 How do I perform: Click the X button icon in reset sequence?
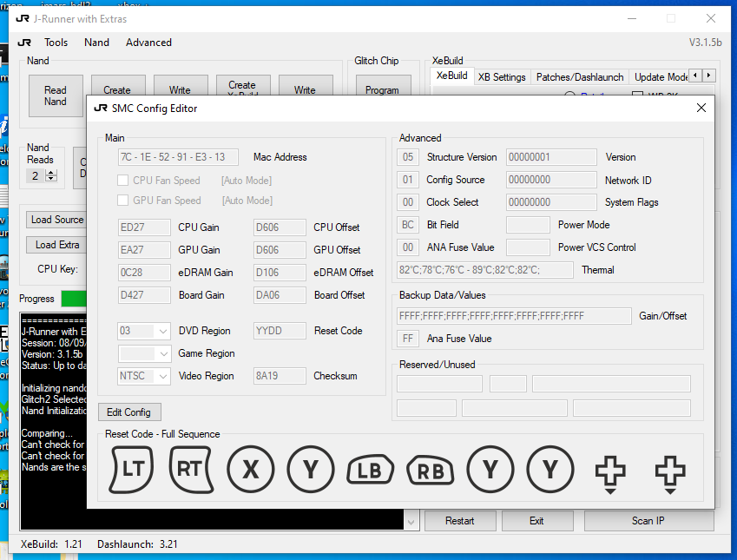[x=251, y=469]
